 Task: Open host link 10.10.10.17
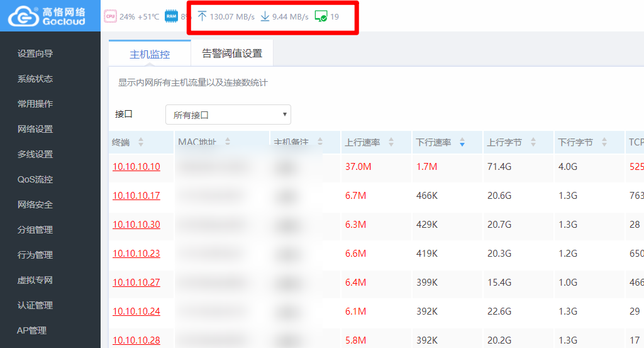136,196
